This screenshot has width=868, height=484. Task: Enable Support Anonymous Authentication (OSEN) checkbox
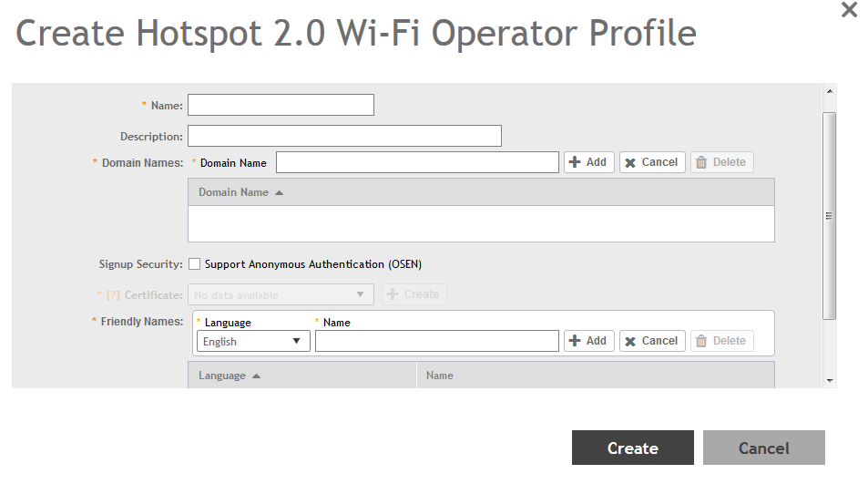click(x=195, y=264)
